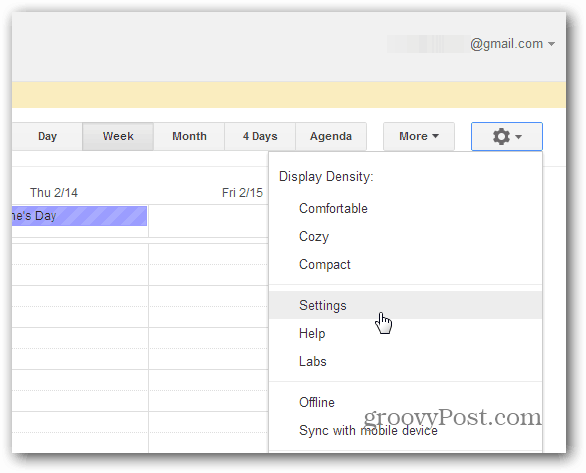This screenshot has width=586, height=473.
Task: Open Labs from the gear menu
Action: [405, 361]
